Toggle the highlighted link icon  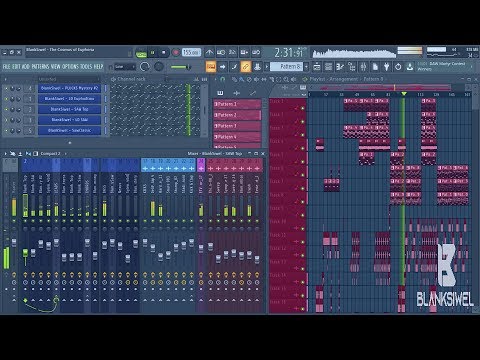246,67
